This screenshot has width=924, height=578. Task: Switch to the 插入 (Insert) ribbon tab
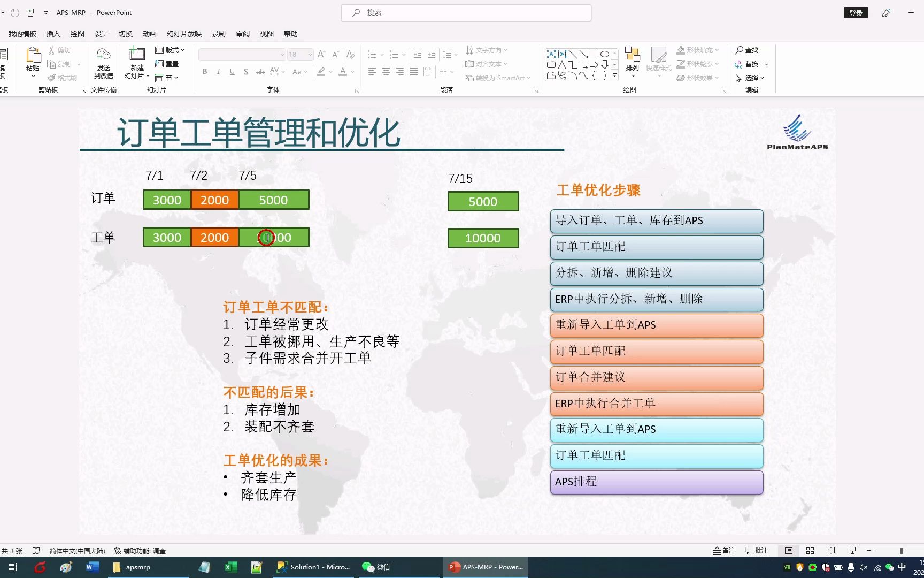[x=52, y=34]
